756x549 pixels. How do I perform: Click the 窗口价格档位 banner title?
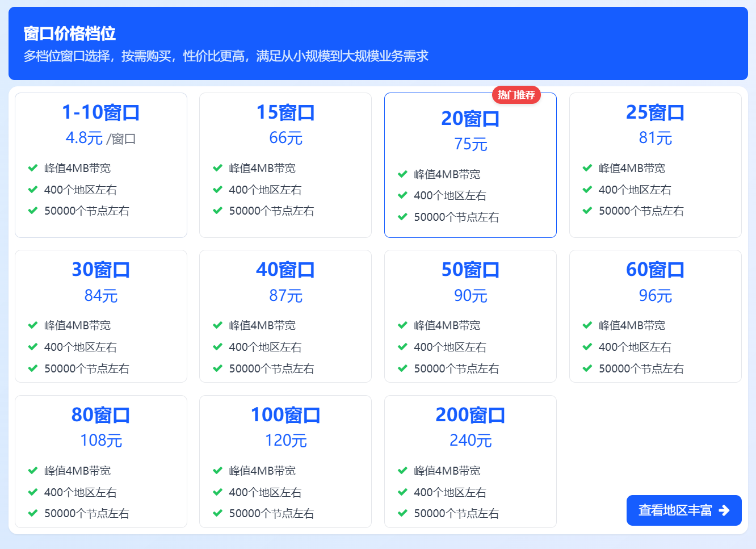click(70, 33)
